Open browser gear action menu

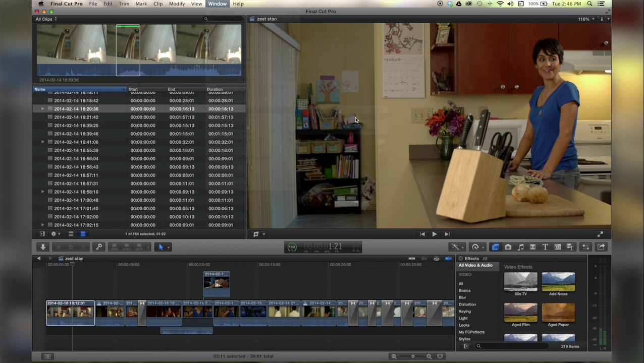55,234
